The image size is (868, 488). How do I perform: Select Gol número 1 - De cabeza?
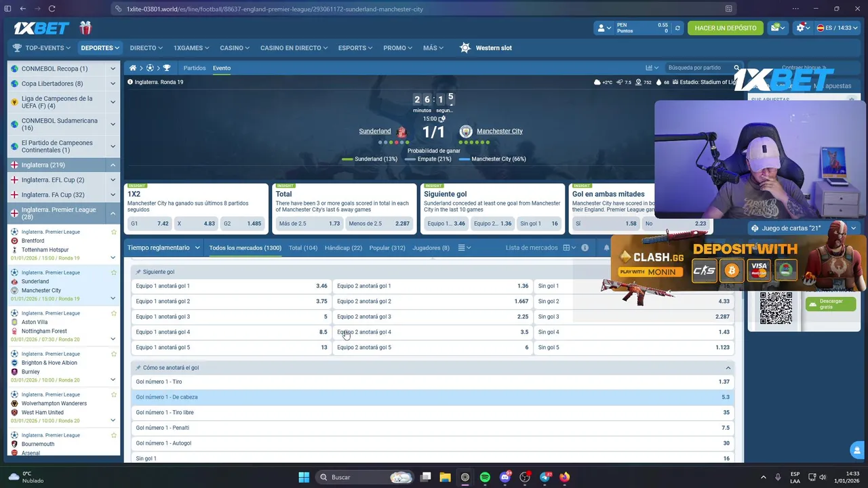pos(433,397)
